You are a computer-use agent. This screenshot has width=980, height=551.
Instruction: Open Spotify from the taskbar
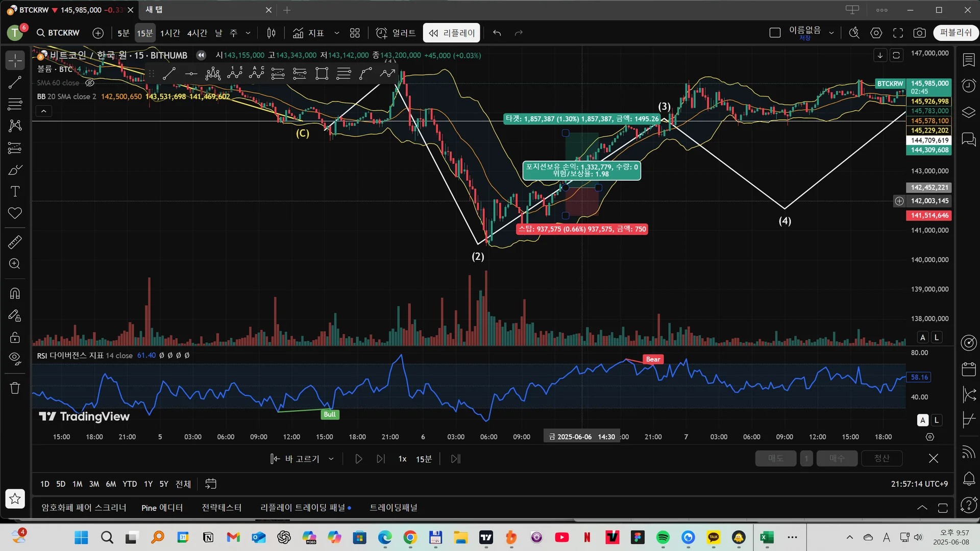pos(663,537)
